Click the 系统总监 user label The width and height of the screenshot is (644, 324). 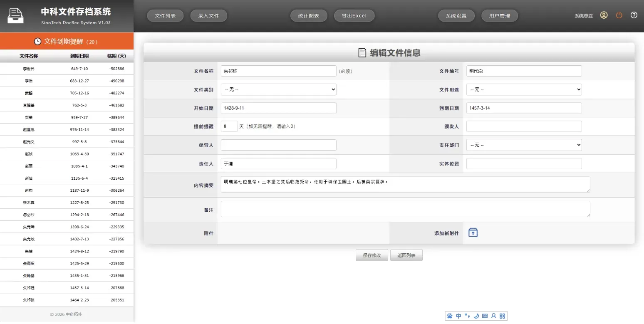(x=584, y=16)
